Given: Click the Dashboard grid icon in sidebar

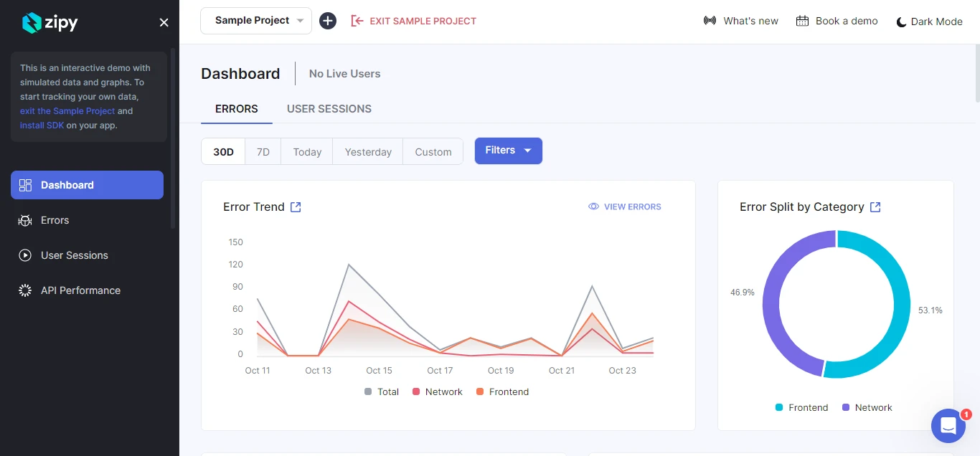Looking at the screenshot, I should (25, 185).
